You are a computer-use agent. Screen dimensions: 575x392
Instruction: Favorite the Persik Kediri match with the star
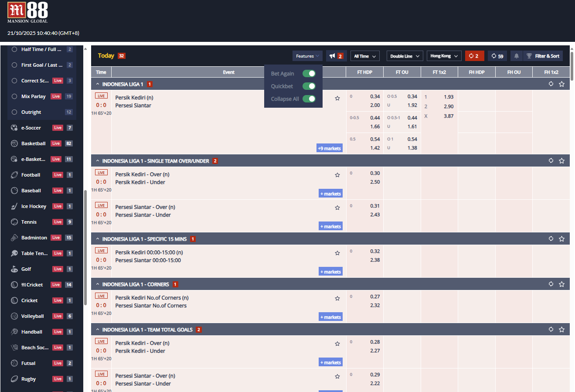click(x=337, y=98)
